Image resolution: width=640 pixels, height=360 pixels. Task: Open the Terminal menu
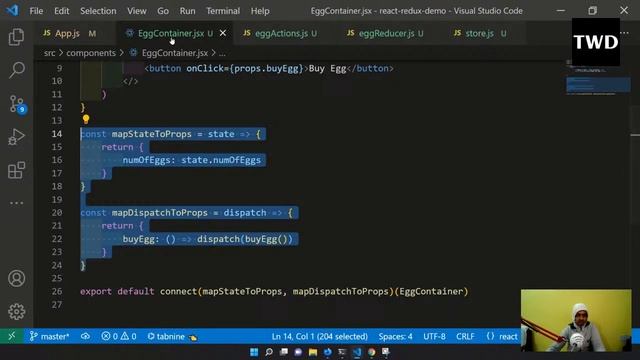click(223, 11)
